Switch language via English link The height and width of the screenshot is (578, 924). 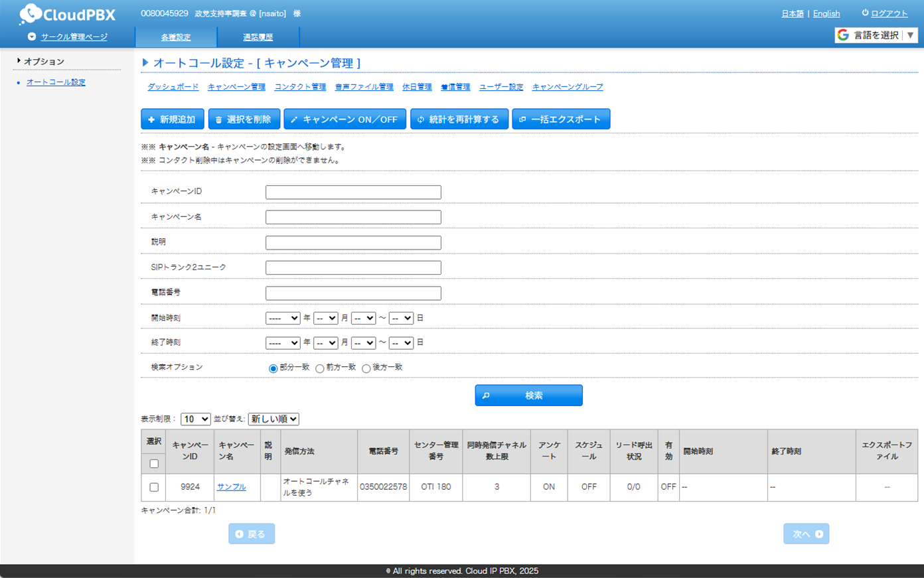[826, 13]
